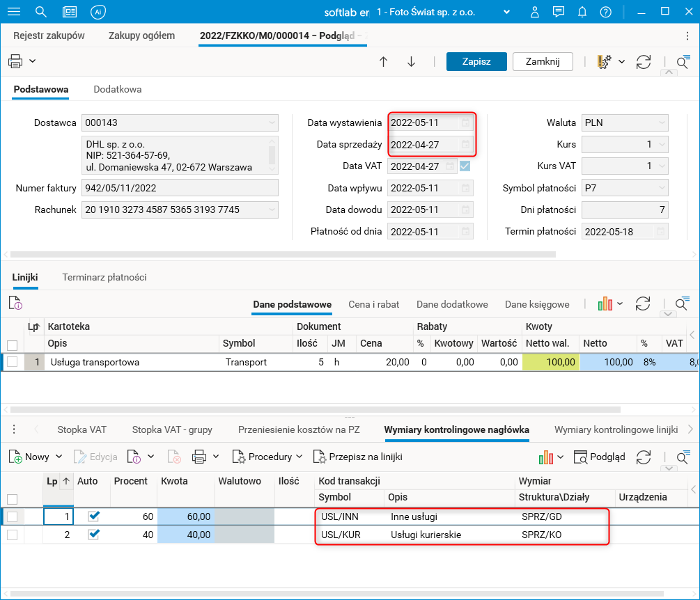This screenshot has width=700, height=600.
Task: Open the chart icon in Linijki toolbar
Action: click(x=605, y=303)
